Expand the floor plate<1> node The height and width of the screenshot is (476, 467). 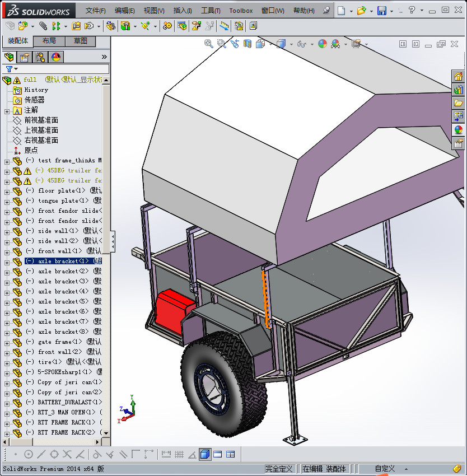[x=7, y=192]
